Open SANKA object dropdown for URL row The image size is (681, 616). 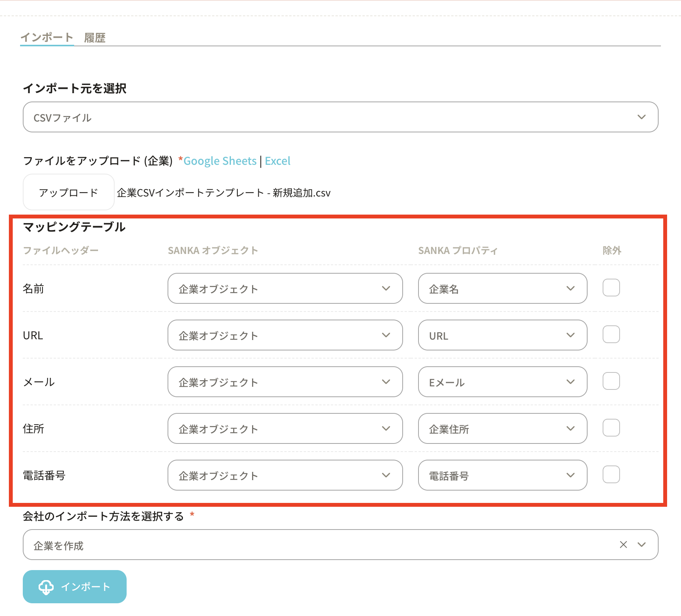coord(285,335)
